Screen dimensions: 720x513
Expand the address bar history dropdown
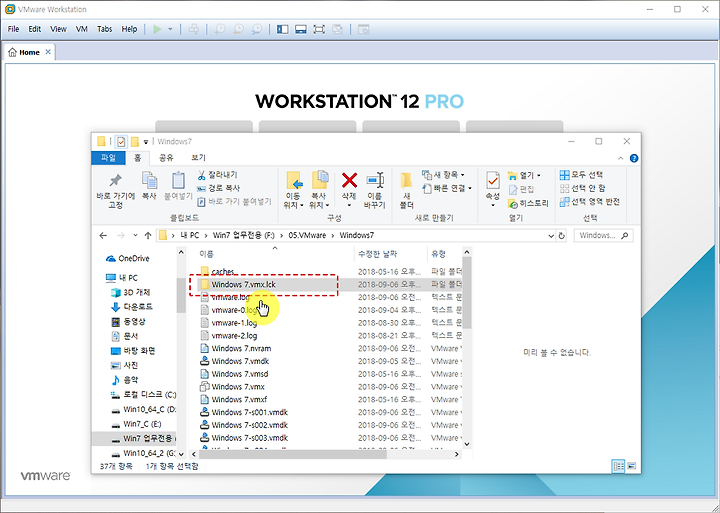click(x=551, y=236)
